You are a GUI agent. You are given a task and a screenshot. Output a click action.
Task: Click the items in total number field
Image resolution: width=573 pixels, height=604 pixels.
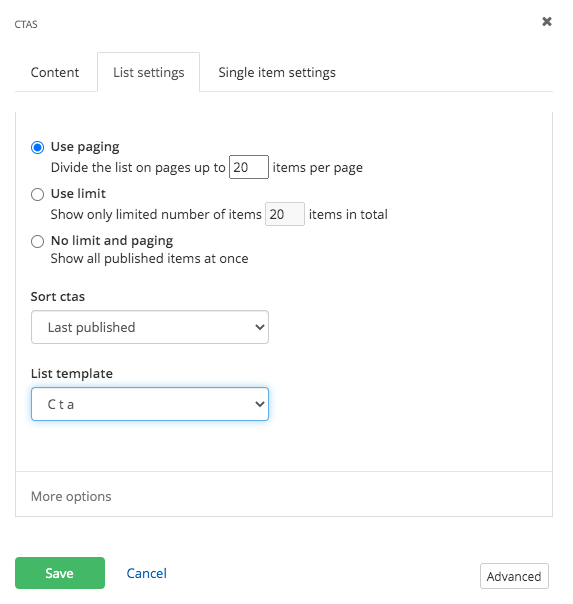285,214
